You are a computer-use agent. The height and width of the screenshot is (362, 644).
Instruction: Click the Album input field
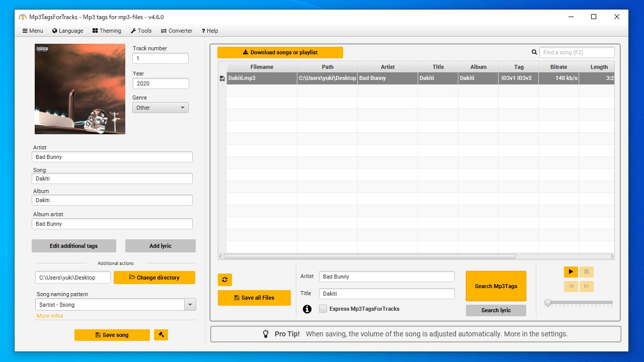pos(112,200)
